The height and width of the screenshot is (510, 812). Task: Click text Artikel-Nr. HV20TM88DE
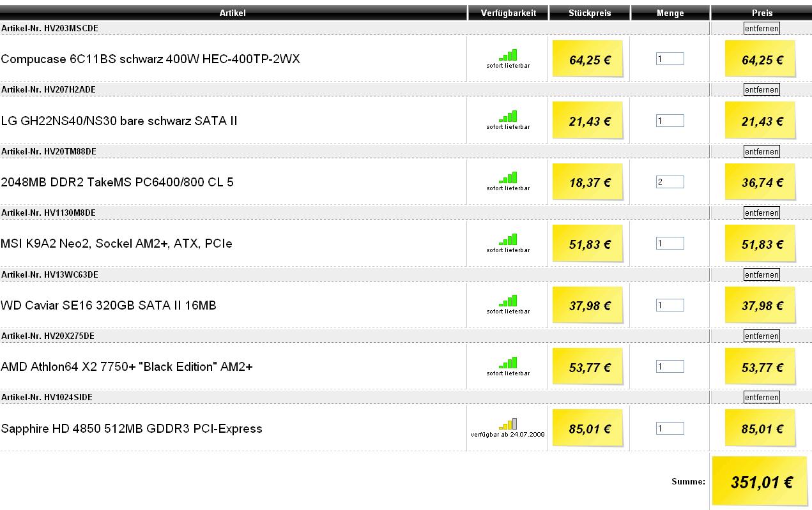pos(49,151)
